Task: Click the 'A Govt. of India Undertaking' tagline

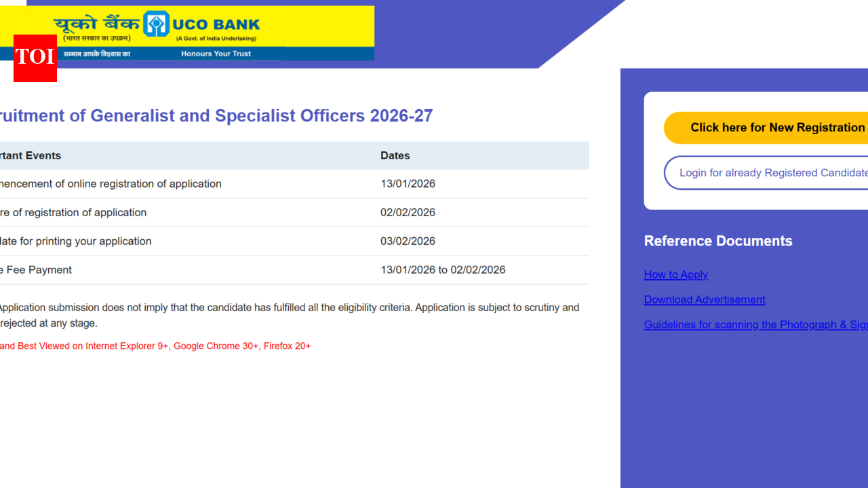Action: pos(216,37)
